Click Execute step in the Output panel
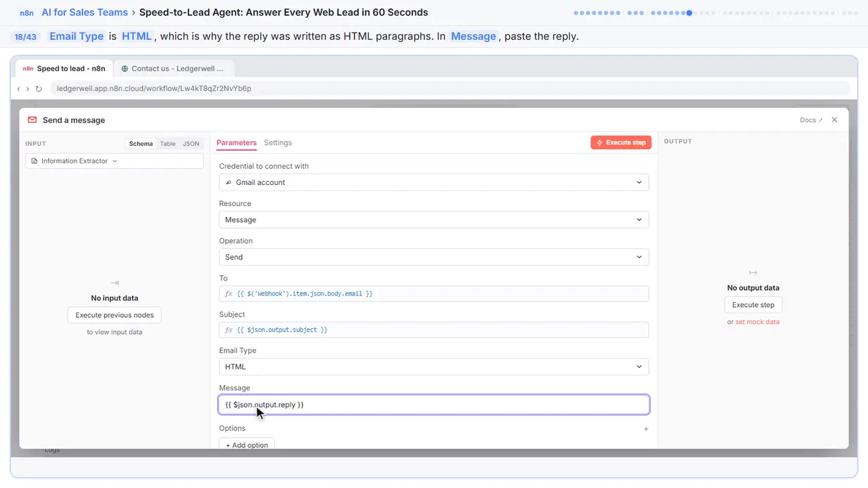 point(753,305)
